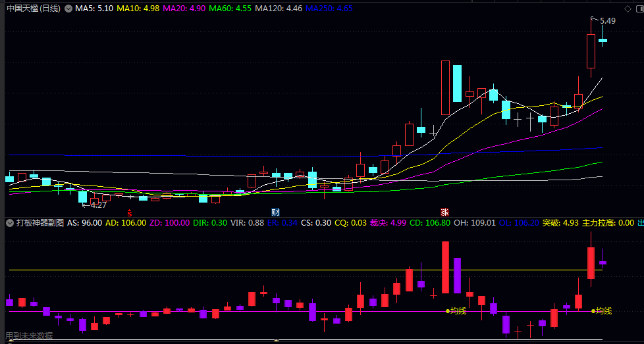Select the MA5: 5.10 label
Image resolution: width=644 pixels, height=344 pixels.
coord(94,9)
